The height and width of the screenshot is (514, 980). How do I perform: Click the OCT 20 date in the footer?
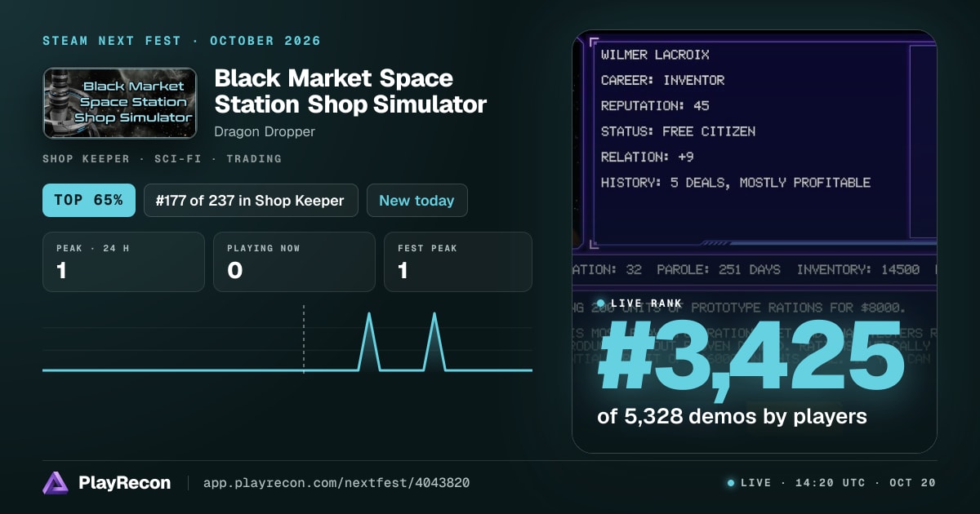coord(913,483)
